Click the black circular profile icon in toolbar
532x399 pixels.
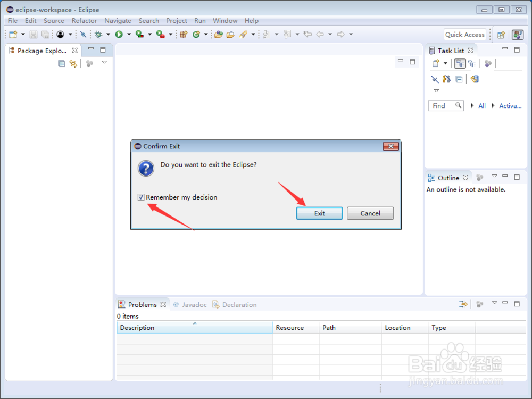[61, 34]
